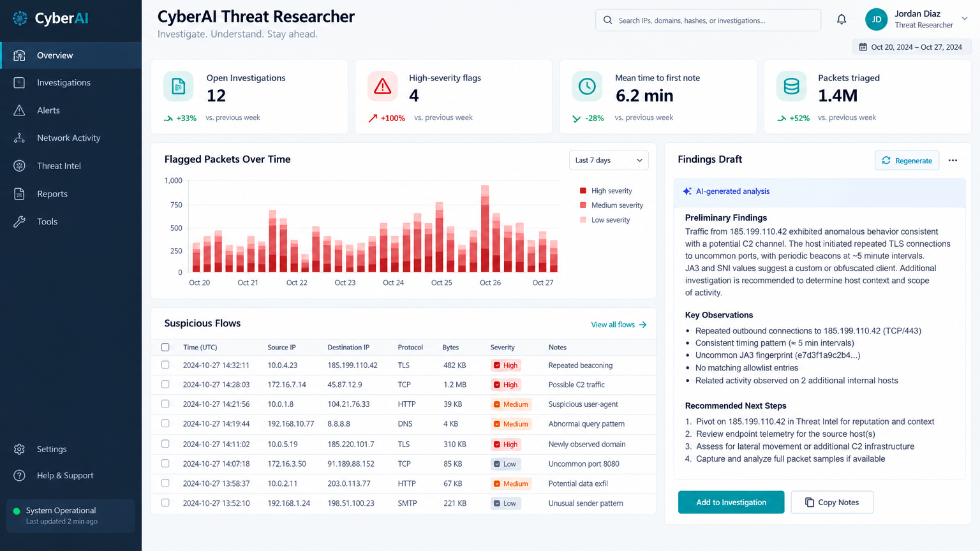Open the View all flows link
Screen dimensions: 980x551
[x=618, y=325]
